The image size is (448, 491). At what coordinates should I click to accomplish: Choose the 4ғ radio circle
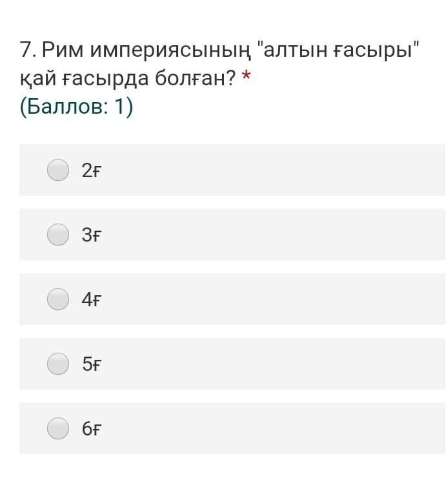pos(58,299)
